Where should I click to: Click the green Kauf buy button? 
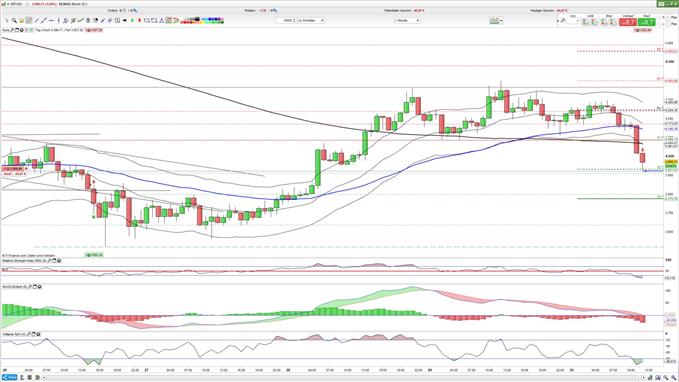point(647,22)
